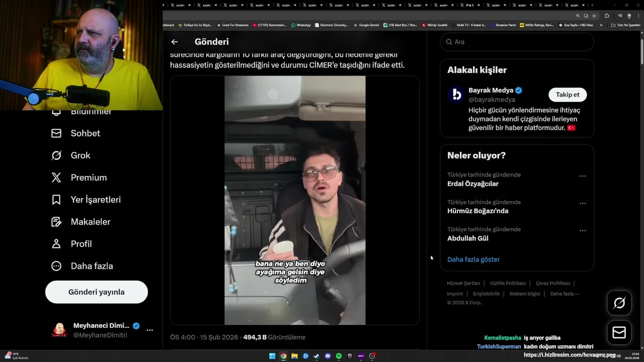
Task: Click the floating Grok button bottom right
Action: click(x=619, y=303)
